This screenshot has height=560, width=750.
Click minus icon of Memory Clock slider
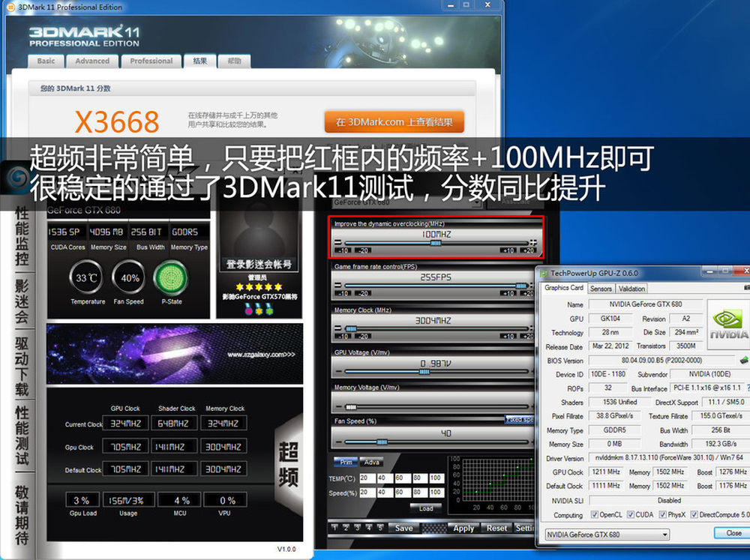337,328
